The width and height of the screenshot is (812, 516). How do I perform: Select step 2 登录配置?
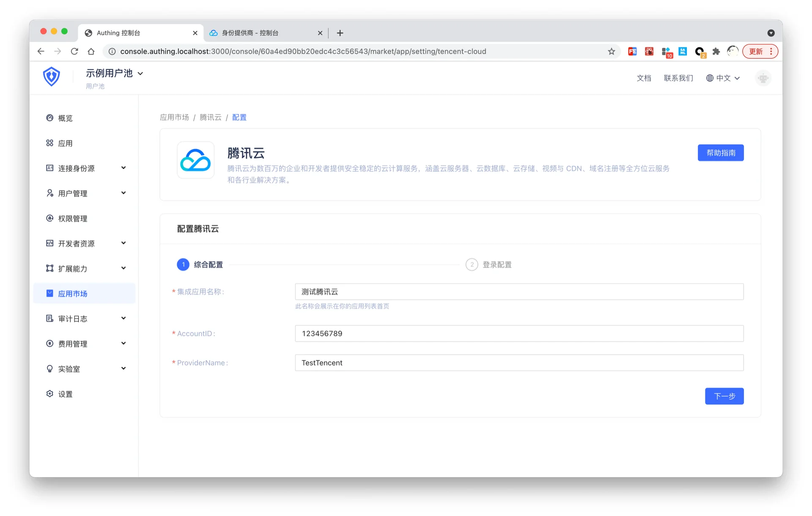[489, 265]
